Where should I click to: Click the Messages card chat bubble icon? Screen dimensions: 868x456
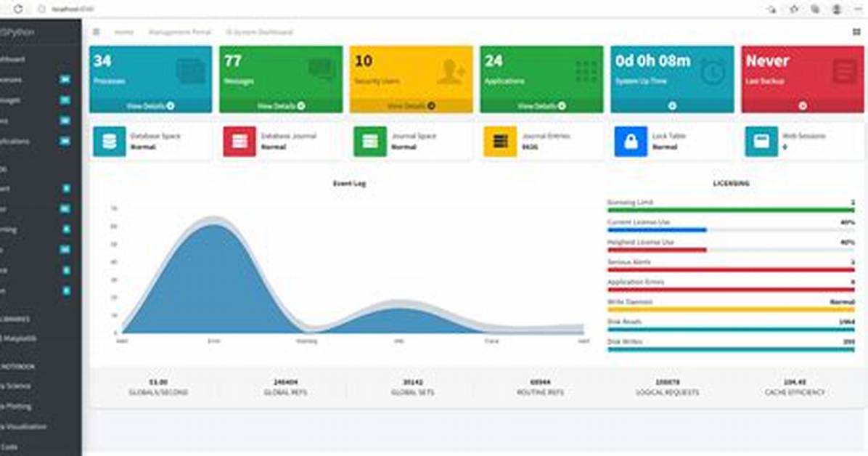click(x=322, y=71)
